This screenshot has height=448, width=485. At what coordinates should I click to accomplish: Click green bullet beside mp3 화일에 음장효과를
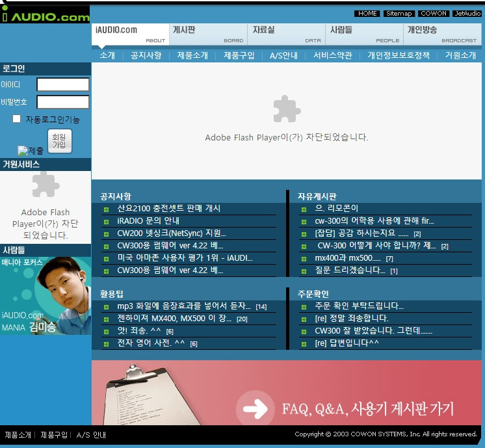point(106,307)
